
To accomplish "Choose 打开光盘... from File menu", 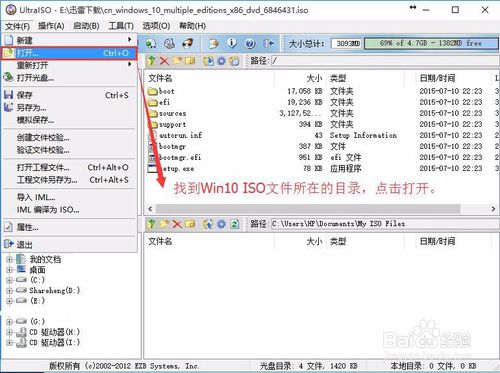I will [x=69, y=78].
